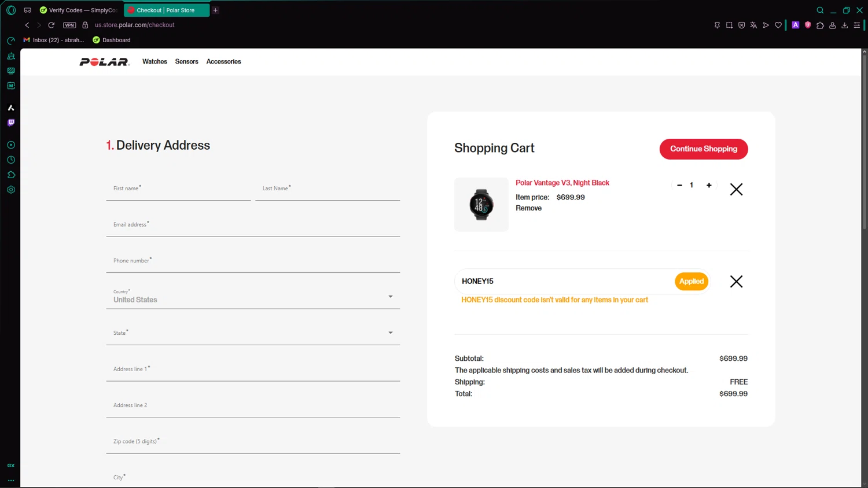The image size is (868, 488).
Task: Focus the First name field
Action: (178, 189)
